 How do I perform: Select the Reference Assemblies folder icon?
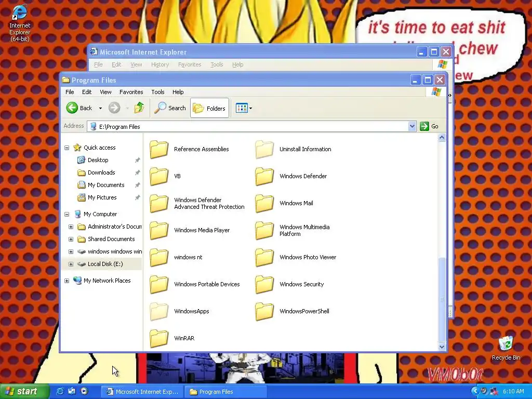point(159,149)
